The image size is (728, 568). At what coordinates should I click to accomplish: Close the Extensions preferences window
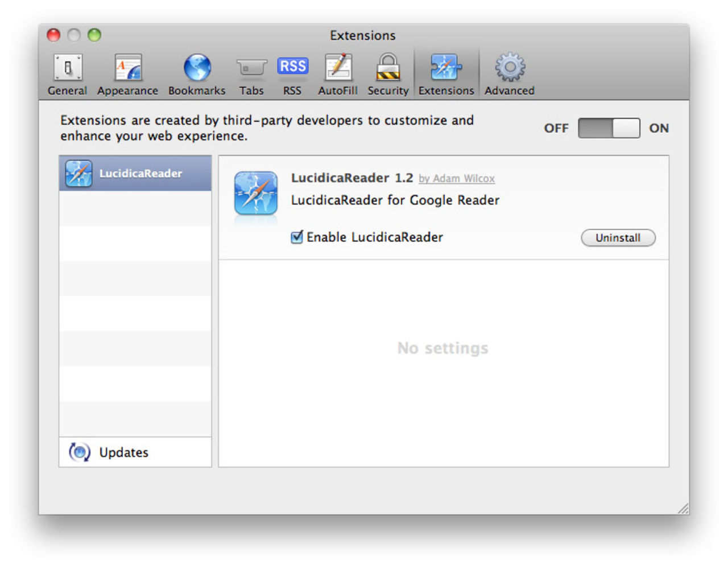click(x=53, y=35)
